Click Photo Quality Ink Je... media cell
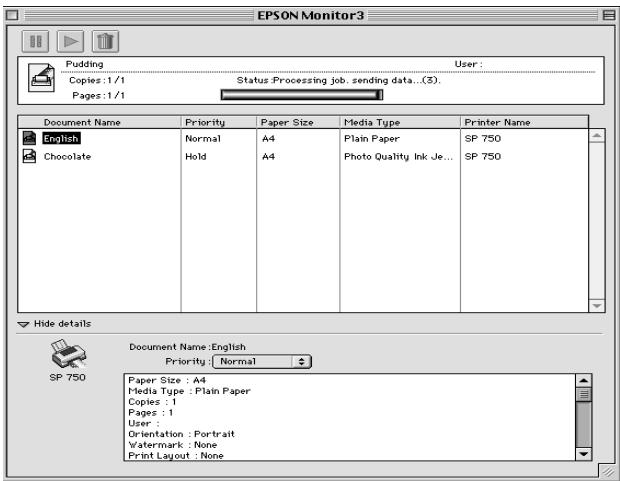 [398, 157]
